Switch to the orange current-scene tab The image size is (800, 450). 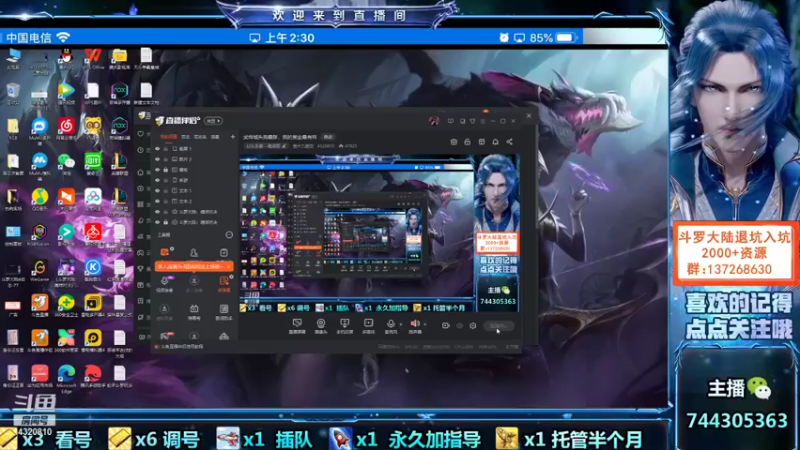point(168,137)
